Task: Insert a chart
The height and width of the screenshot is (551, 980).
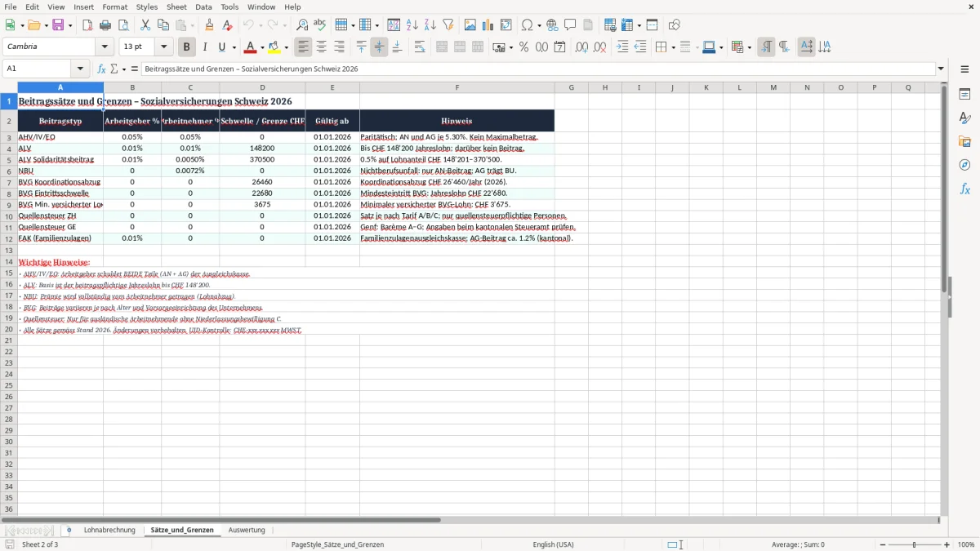Action: coord(488,25)
